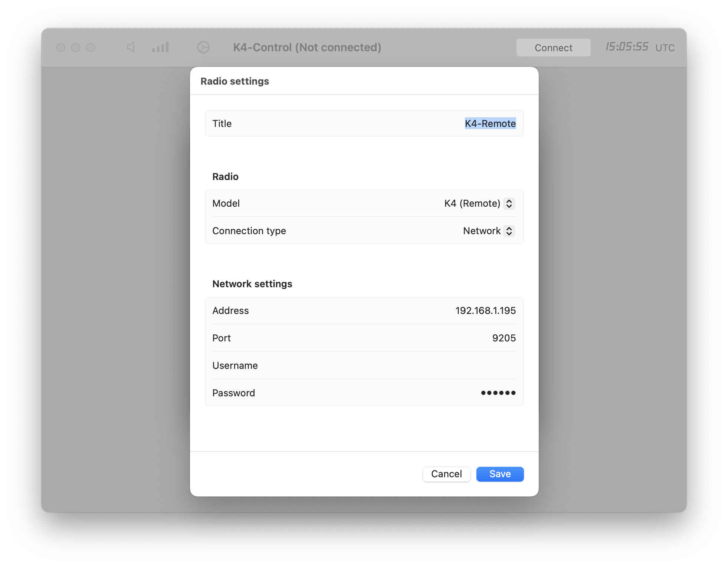Click the Password label
The width and height of the screenshot is (728, 567).
tap(233, 393)
